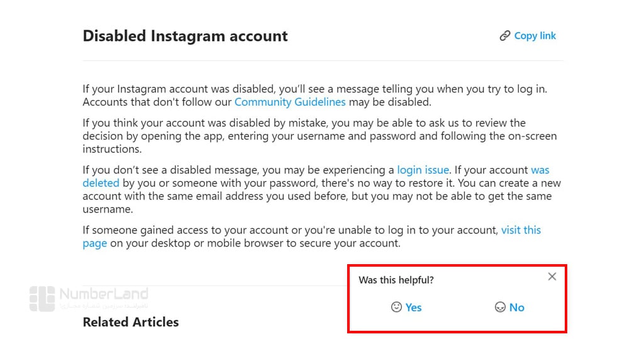This screenshot has width=644, height=339.
Task: Click the Copy link text
Action: [x=535, y=36]
